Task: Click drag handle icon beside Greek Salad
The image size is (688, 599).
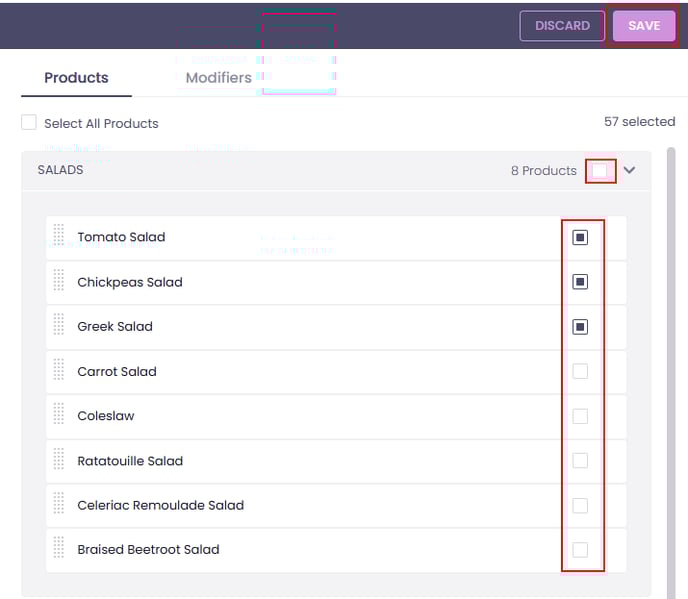Action: click(58, 326)
